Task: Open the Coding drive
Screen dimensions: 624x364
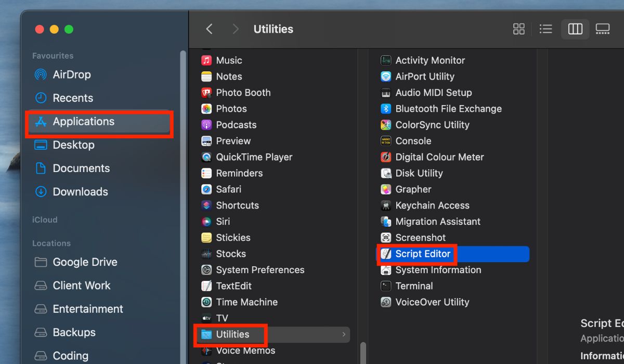Action: pos(61,356)
